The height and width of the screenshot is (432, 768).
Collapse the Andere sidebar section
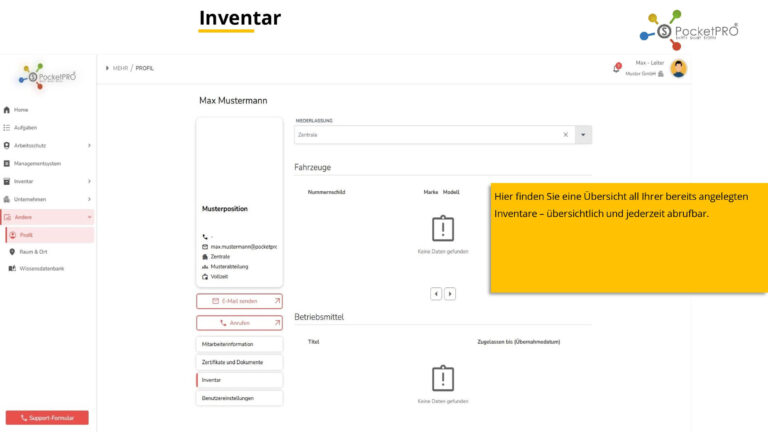[x=89, y=217]
